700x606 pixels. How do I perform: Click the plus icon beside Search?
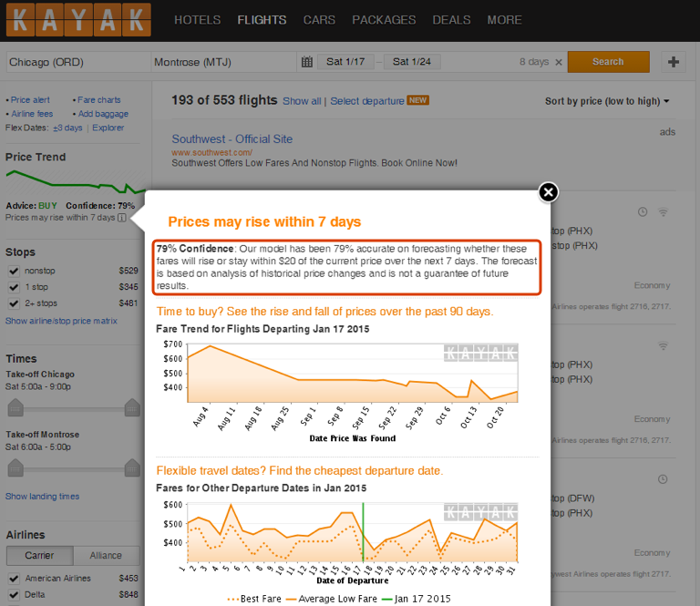(674, 62)
